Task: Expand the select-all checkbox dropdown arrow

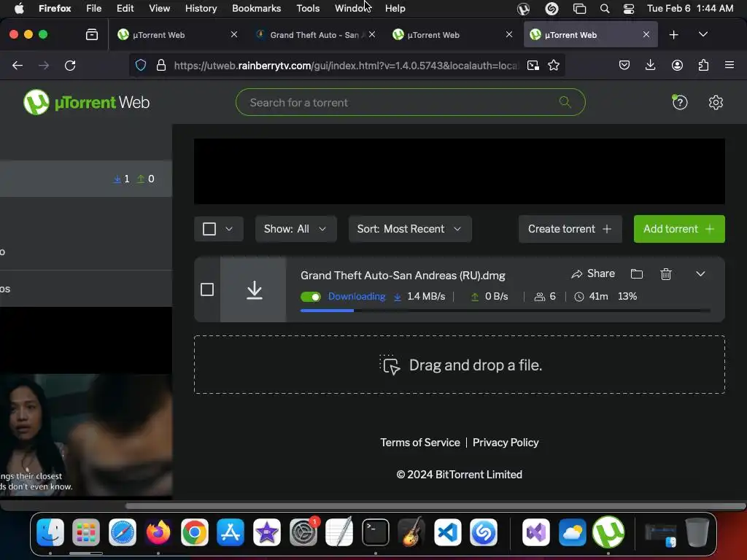Action: [229, 229]
